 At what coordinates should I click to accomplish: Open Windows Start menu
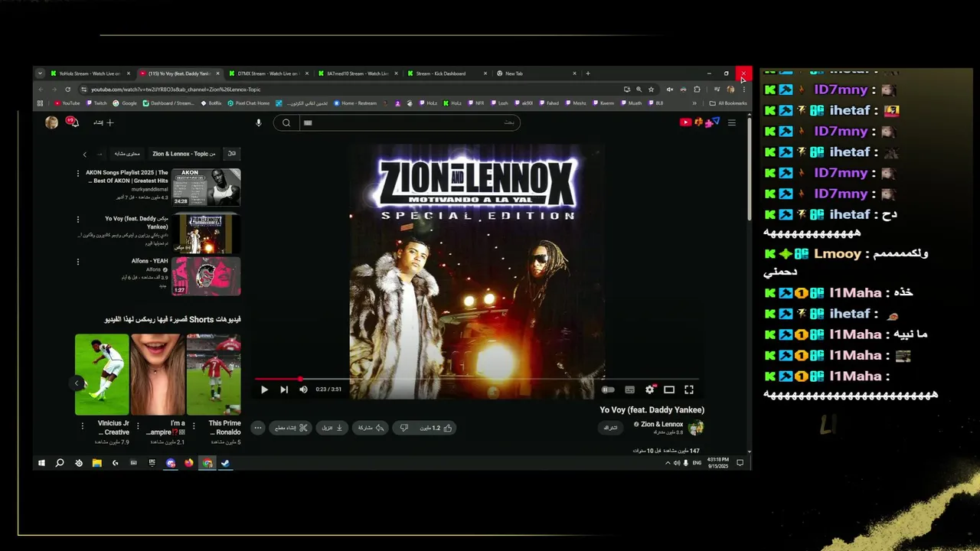41,463
